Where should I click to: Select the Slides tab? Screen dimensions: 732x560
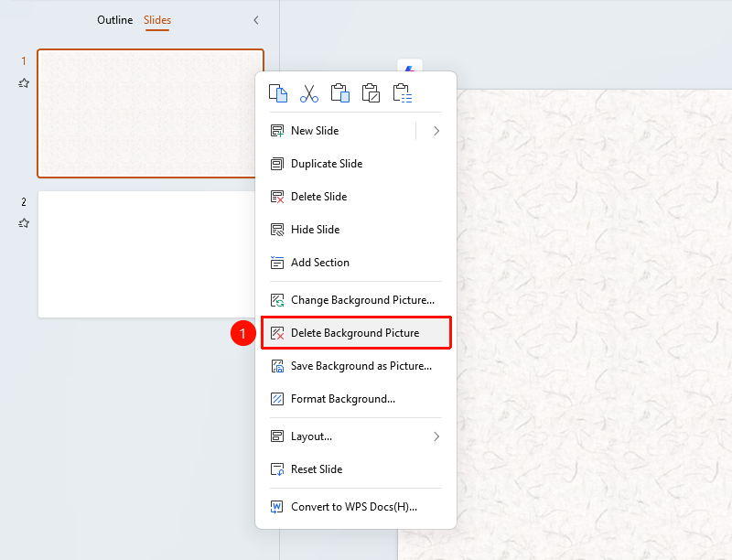(157, 20)
